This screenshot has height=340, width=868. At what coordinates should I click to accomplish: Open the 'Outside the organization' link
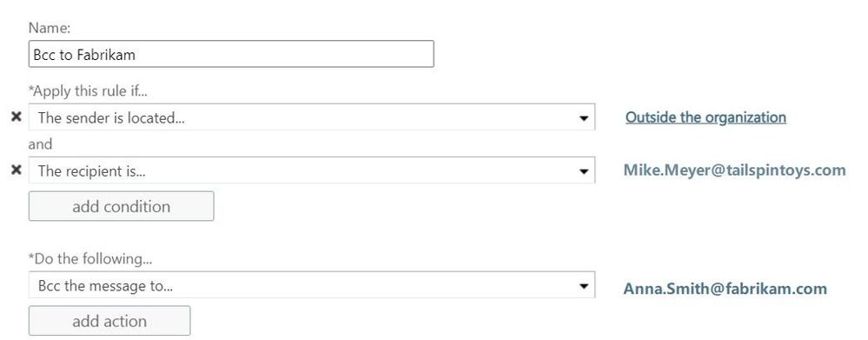(x=706, y=117)
